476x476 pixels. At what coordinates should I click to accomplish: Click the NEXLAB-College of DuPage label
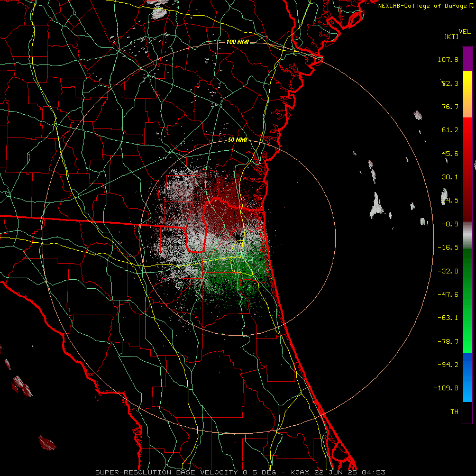click(x=422, y=6)
